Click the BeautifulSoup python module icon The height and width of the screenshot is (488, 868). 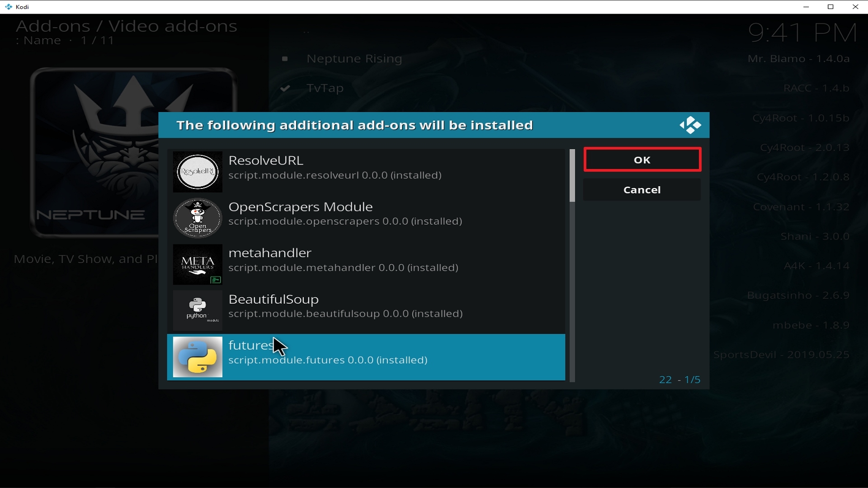[198, 310]
